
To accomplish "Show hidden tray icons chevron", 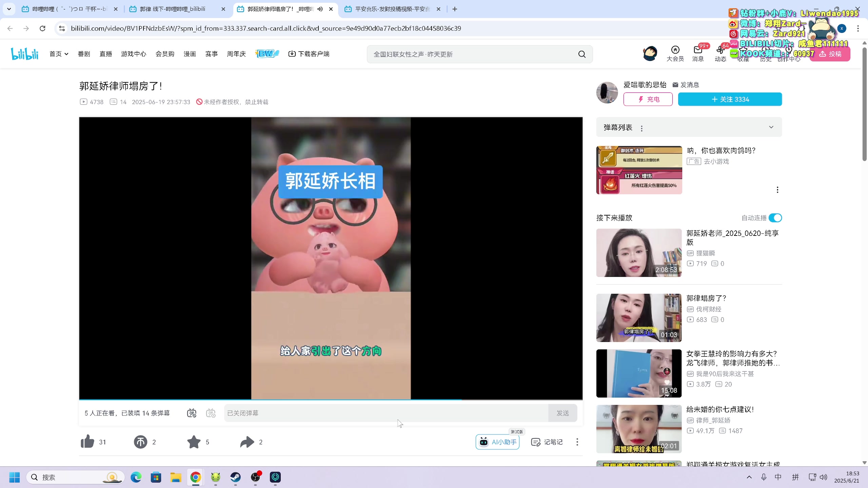I will click(749, 477).
